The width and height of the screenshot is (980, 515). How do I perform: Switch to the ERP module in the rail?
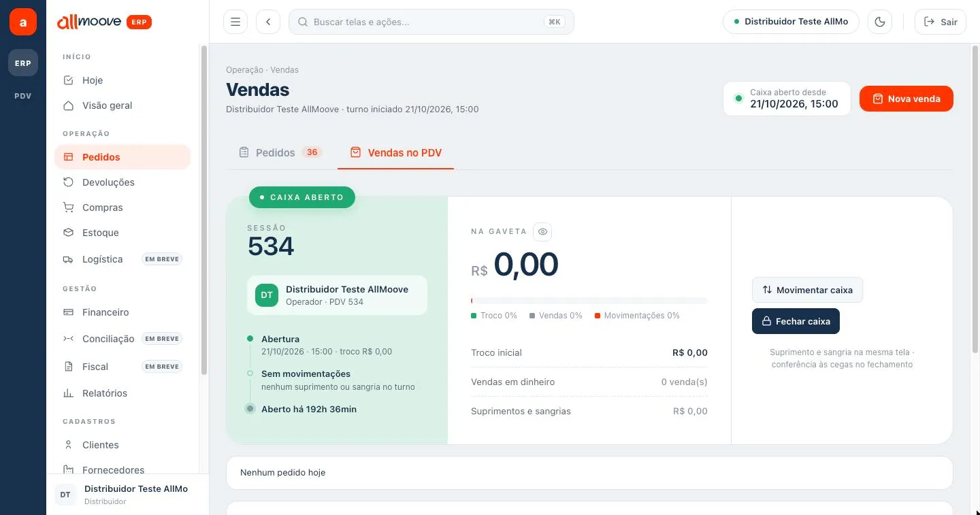point(23,63)
